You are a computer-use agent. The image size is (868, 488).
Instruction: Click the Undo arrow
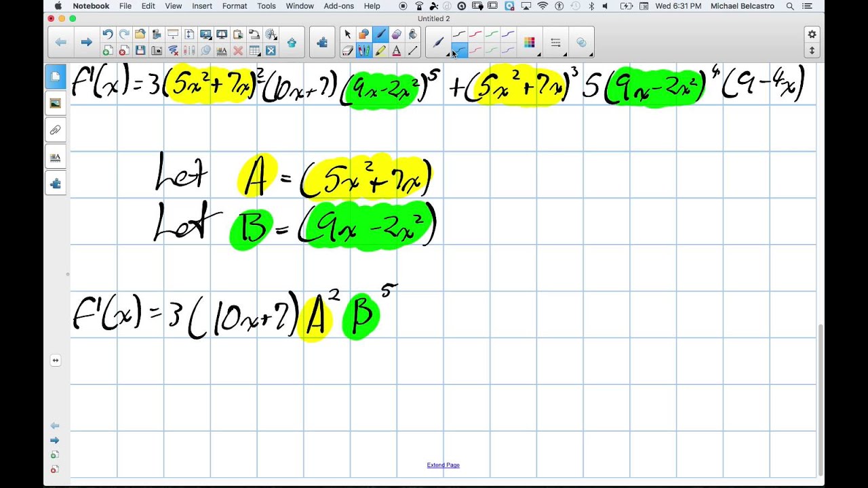[108, 34]
